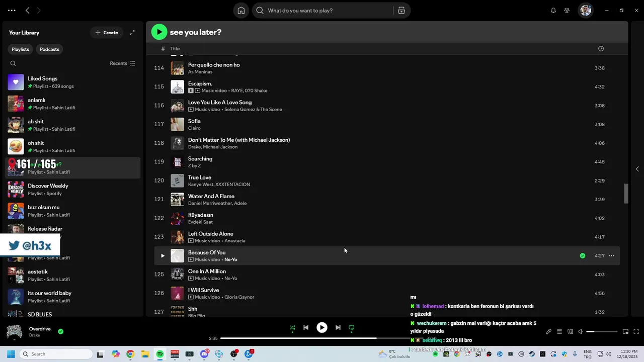The image size is (644, 362).
Task: Open Overdrive now playing album art
Action: [14, 332]
